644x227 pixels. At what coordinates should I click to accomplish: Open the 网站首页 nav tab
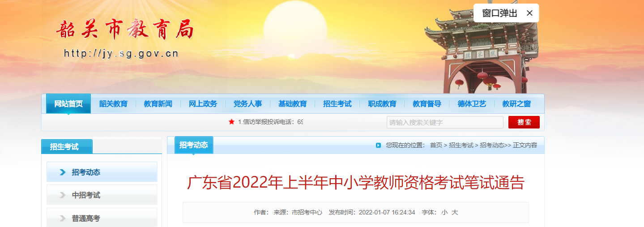point(68,104)
